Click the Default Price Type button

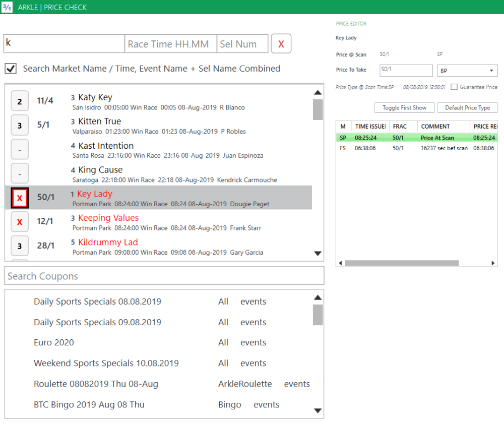point(467,108)
